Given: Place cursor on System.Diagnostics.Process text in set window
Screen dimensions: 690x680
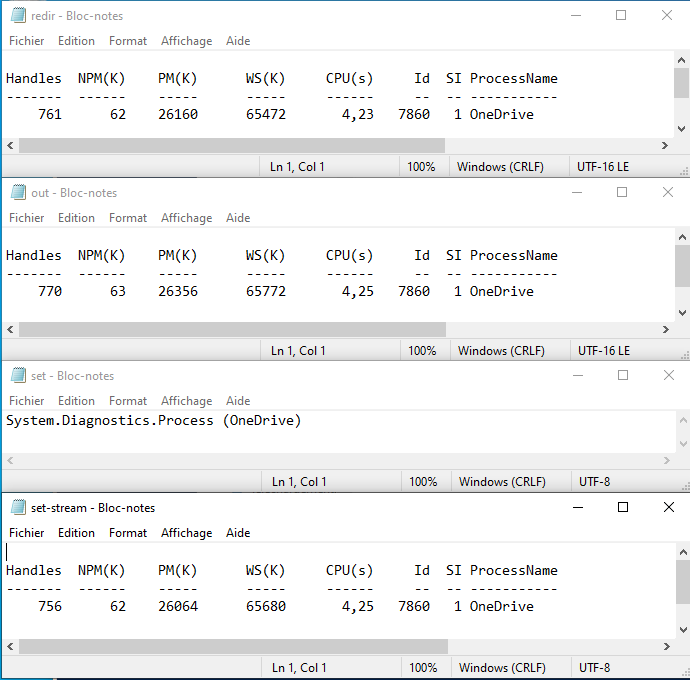Looking at the screenshot, I should [x=110, y=421].
